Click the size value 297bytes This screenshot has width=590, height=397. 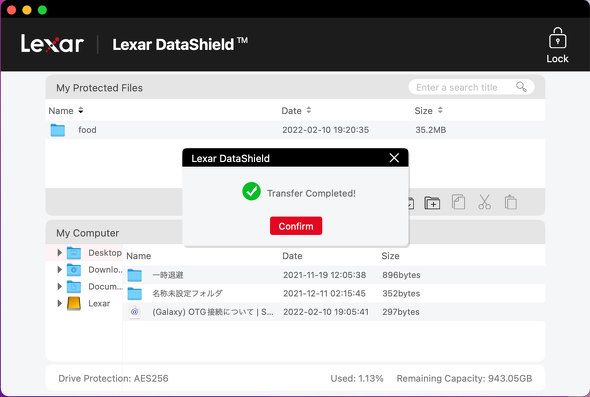pos(401,312)
